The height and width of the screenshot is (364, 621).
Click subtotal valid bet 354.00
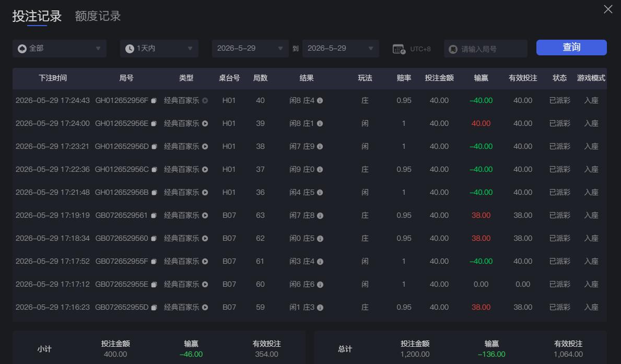(x=266, y=355)
